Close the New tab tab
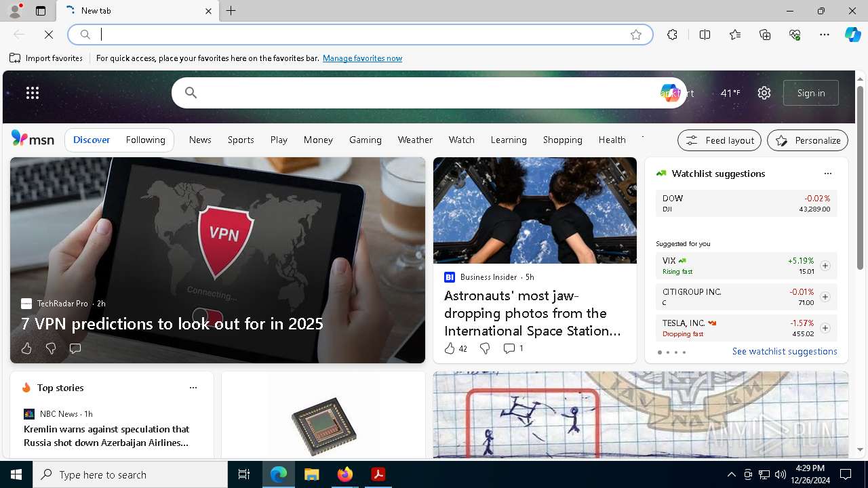Image resolution: width=868 pixels, height=488 pixels. 208,11
